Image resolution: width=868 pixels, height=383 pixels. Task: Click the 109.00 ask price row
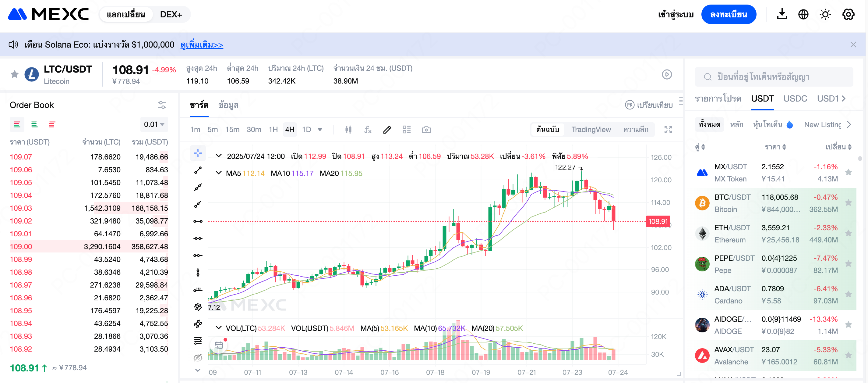89,246
